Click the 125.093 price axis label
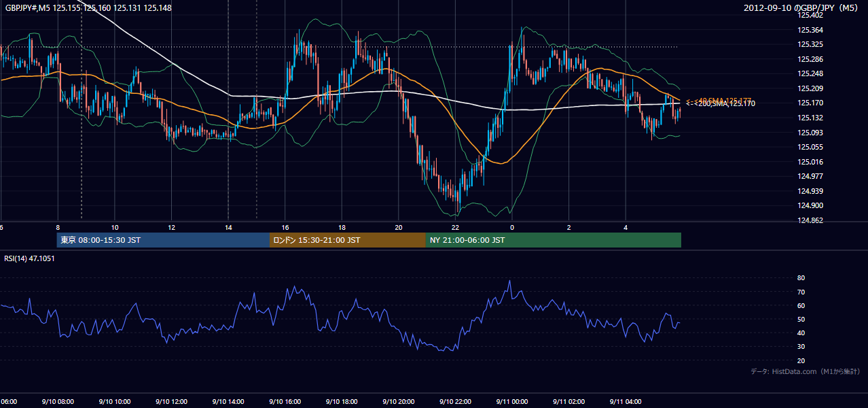 tap(810, 133)
